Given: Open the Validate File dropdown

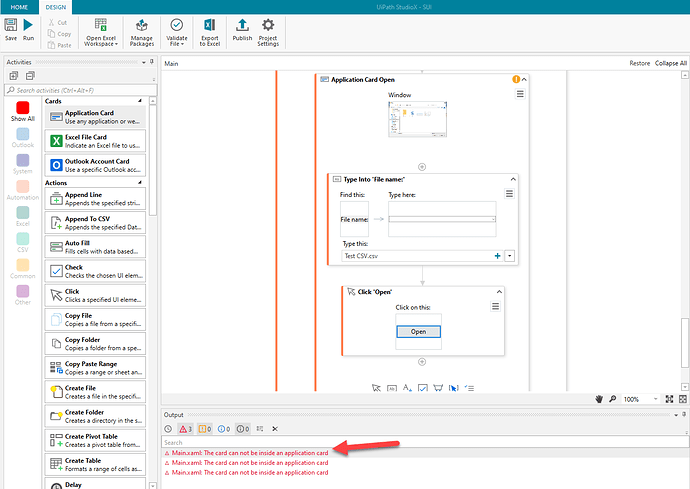Looking at the screenshot, I should pyautogui.click(x=176, y=32).
